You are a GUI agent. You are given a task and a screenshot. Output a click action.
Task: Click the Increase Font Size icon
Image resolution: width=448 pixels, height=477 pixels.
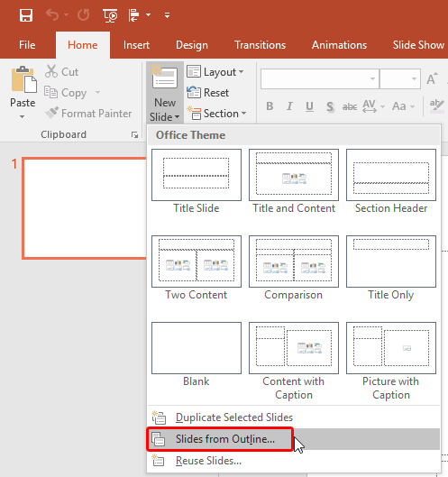click(x=432, y=78)
